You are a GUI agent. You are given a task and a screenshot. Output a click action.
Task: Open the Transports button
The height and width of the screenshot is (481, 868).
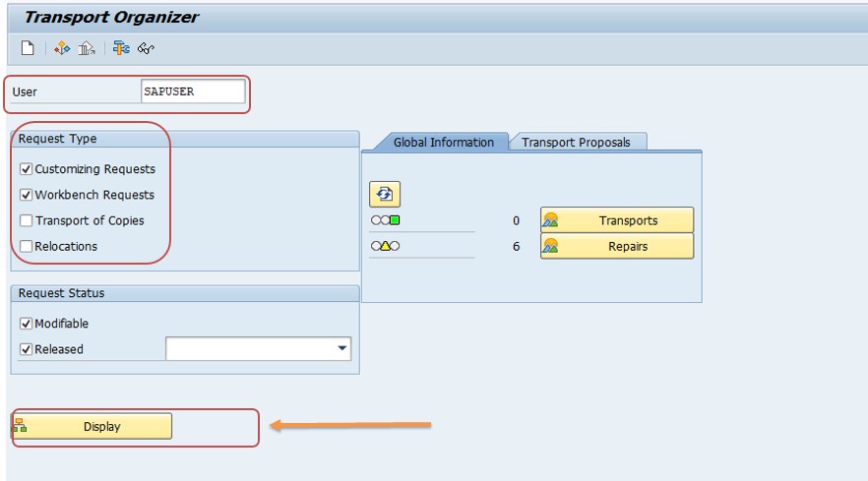tap(617, 220)
